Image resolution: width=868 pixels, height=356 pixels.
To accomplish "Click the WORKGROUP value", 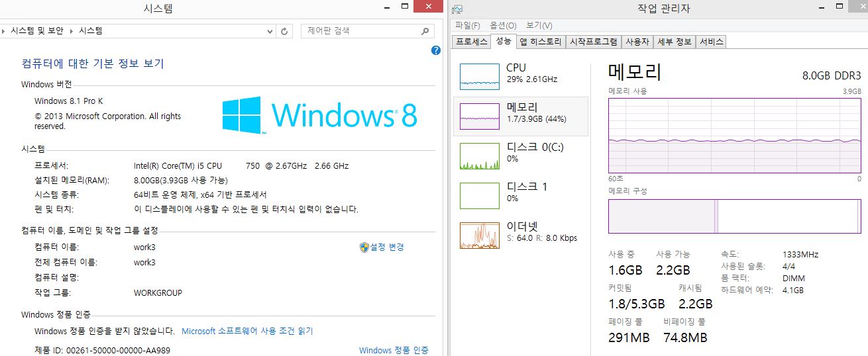I will coord(158,292).
